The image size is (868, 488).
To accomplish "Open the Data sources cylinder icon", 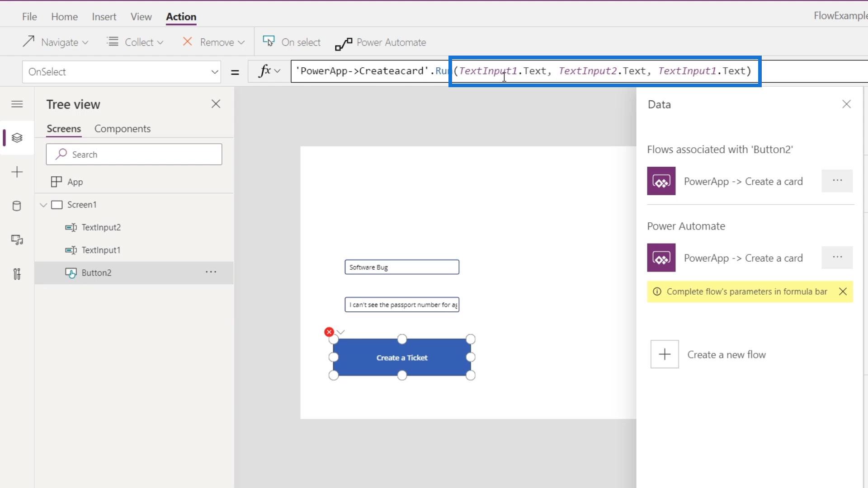I will point(17,206).
